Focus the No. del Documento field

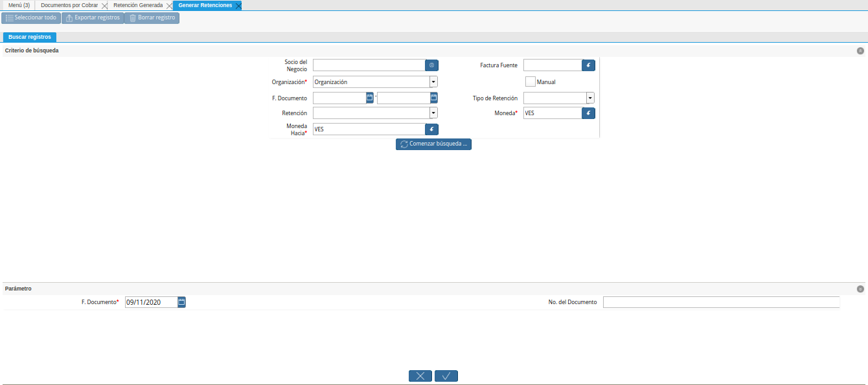[x=721, y=302]
